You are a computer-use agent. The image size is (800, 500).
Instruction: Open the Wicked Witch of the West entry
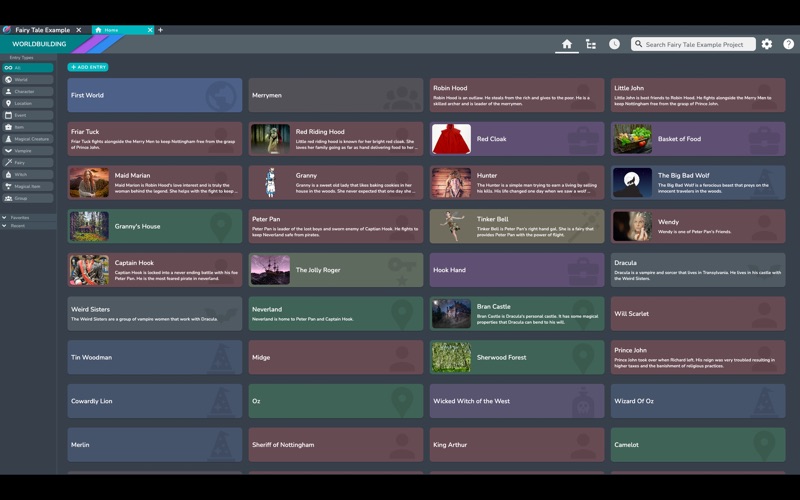pos(517,401)
